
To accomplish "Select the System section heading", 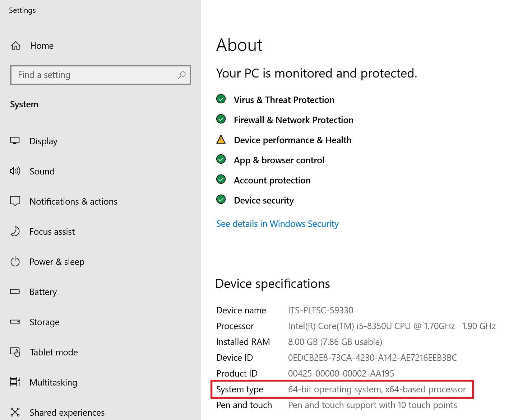I will [24, 104].
